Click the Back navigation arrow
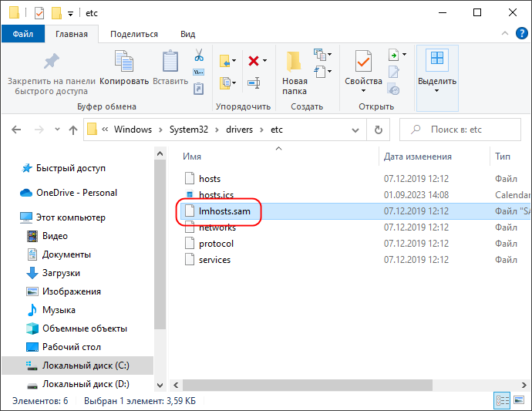532x411 pixels. (16, 130)
